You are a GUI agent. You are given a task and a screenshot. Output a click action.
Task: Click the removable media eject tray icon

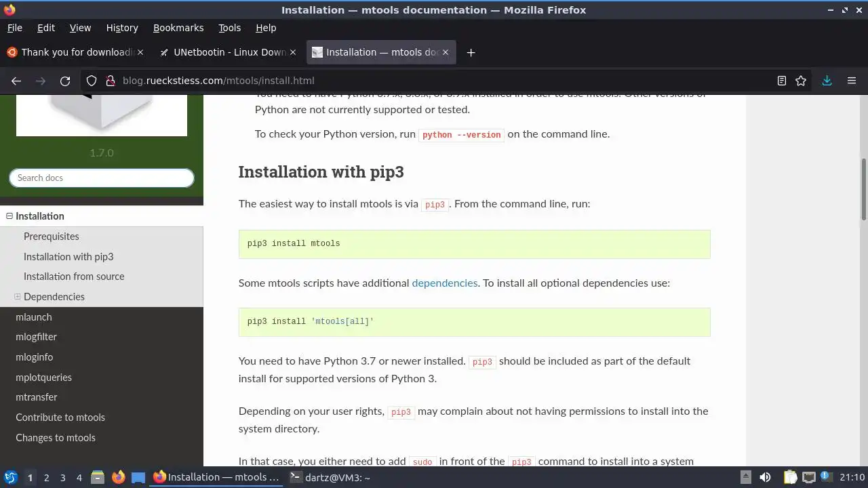(745, 478)
